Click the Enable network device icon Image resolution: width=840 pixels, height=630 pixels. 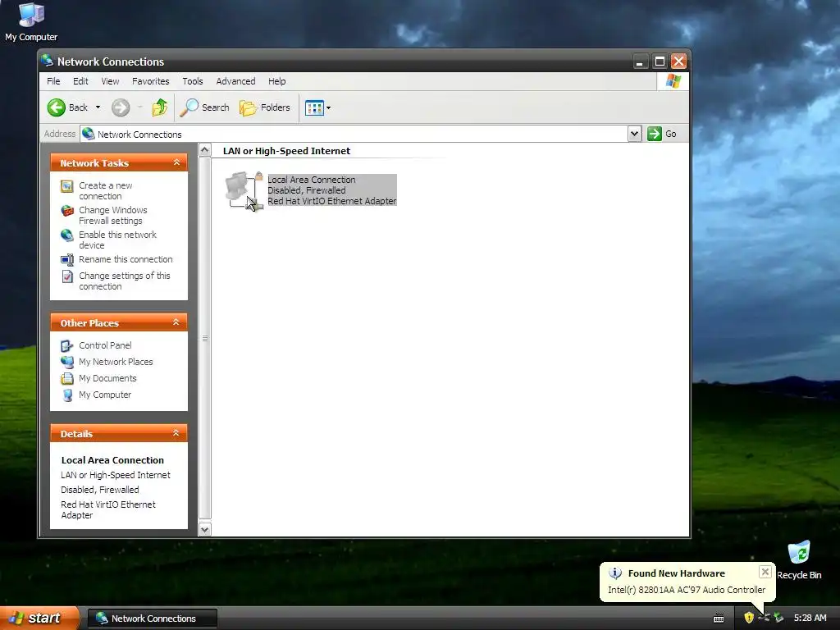coord(67,235)
